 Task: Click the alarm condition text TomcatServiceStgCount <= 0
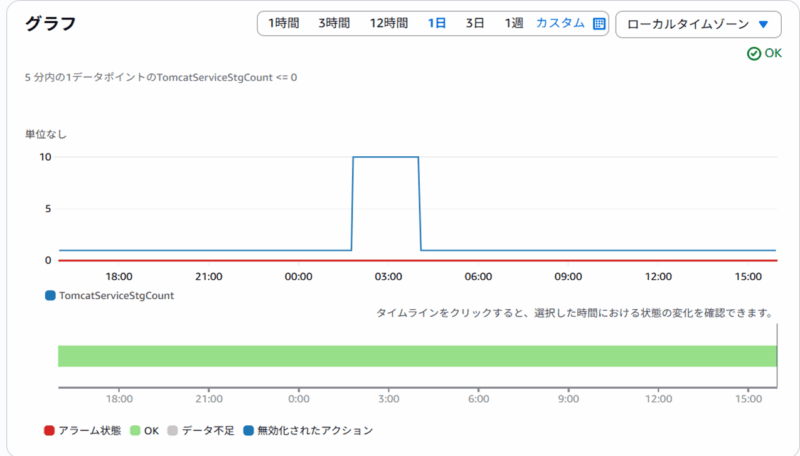coord(227,78)
